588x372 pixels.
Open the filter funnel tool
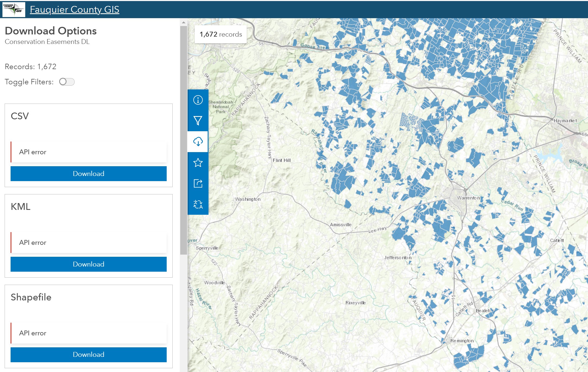(198, 121)
